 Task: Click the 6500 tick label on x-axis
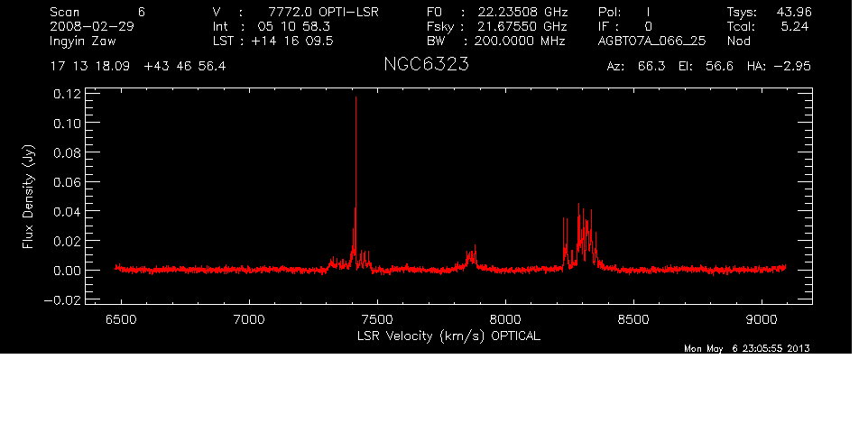click(x=121, y=319)
